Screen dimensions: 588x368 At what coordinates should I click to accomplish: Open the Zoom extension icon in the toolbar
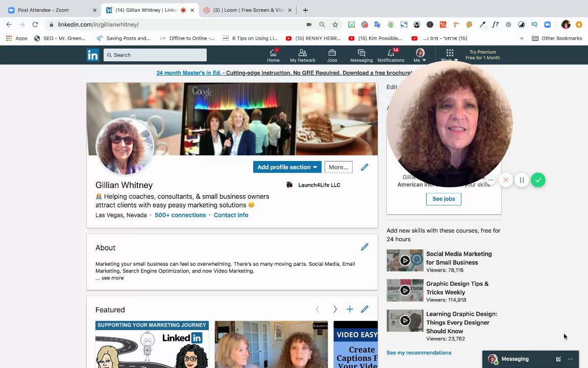[x=548, y=25]
